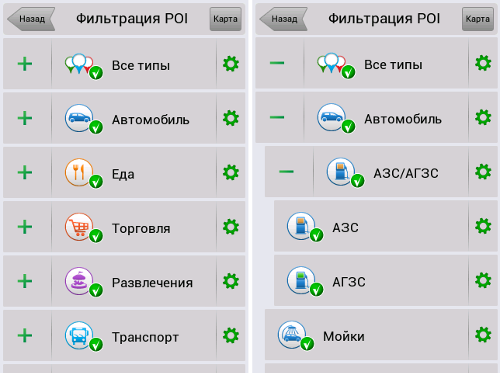Expand the Развлечения category with plus
This screenshot has width=500, height=373.
click(25, 281)
